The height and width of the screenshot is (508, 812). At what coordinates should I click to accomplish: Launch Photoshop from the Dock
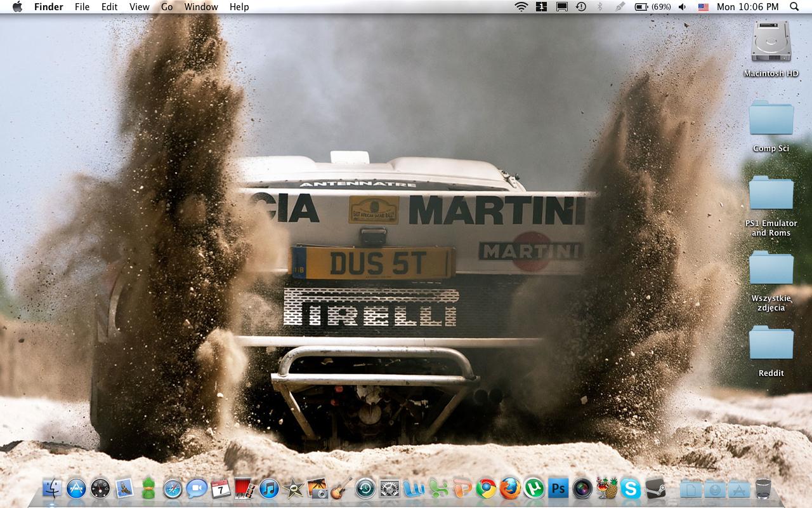(x=558, y=490)
